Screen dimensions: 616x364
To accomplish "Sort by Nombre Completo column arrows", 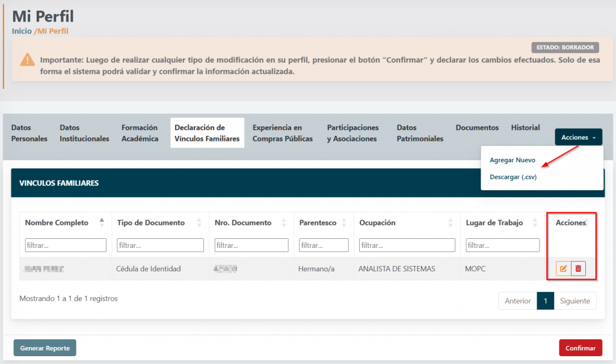I will [102, 223].
